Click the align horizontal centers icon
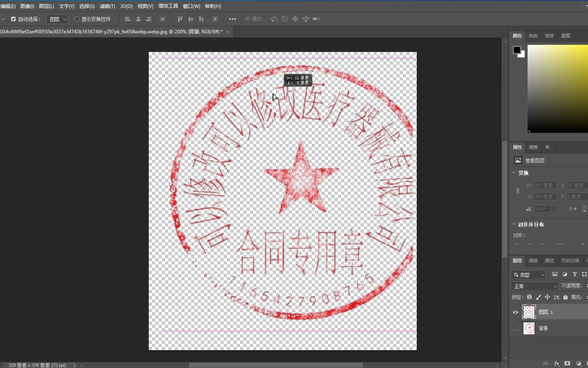Image resolution: width=588 pixels, height=368 pixels. 138,19
